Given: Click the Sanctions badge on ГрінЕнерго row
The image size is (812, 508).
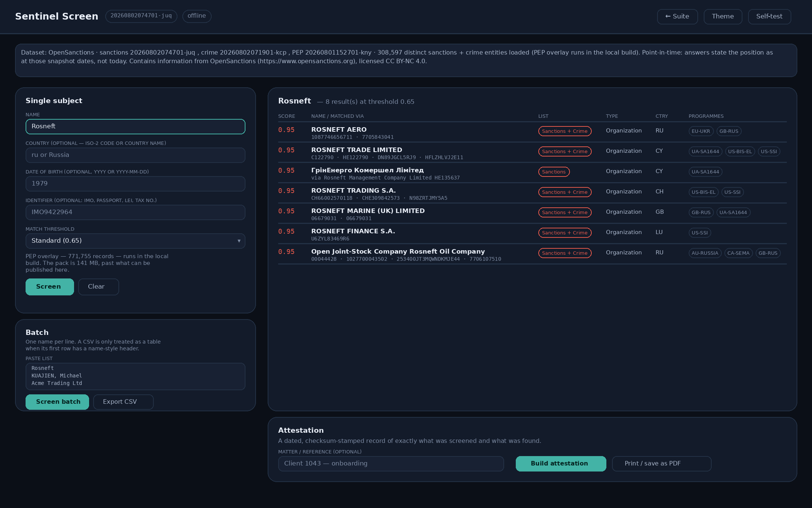Looking at the screenshot, I should click(554, 172).
